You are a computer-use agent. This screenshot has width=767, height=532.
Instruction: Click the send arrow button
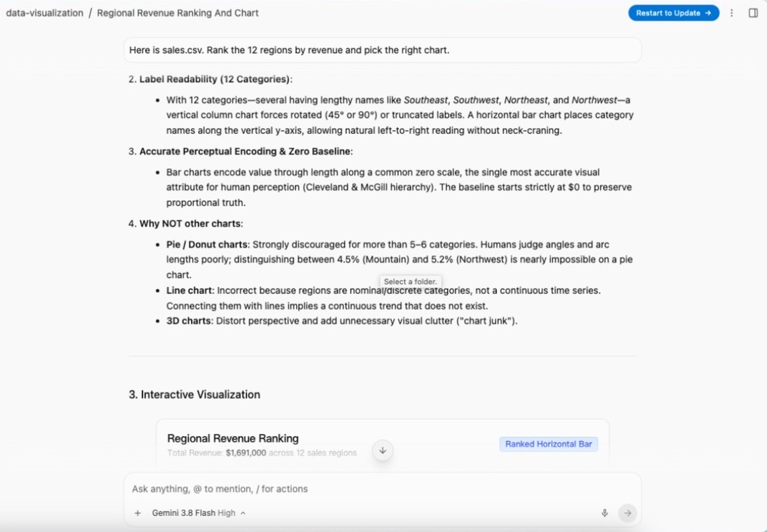(x=627, y=513)
